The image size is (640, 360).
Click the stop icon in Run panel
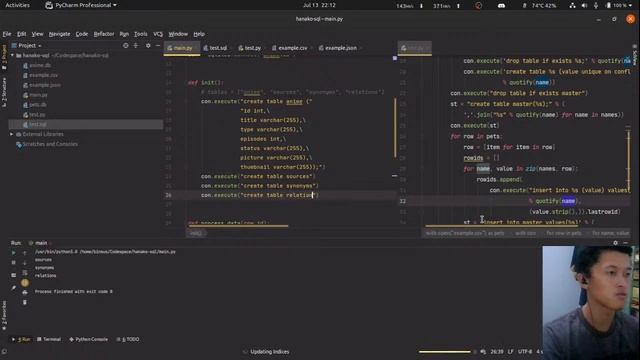[x=13, y=263]
